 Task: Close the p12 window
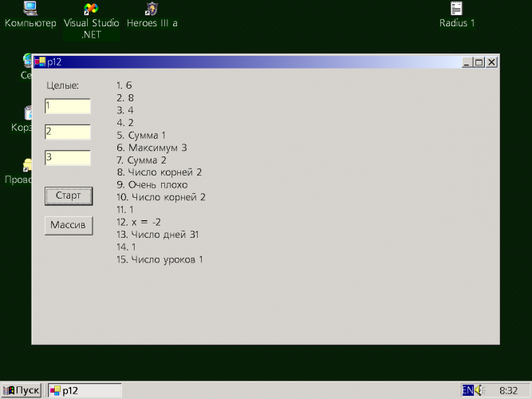(491, 62)
